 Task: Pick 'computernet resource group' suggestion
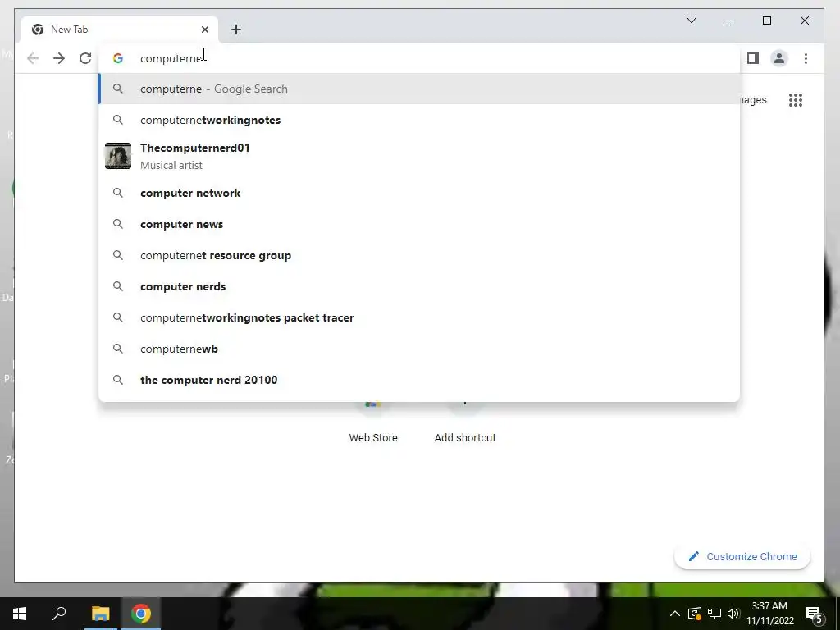click(419, 255)
